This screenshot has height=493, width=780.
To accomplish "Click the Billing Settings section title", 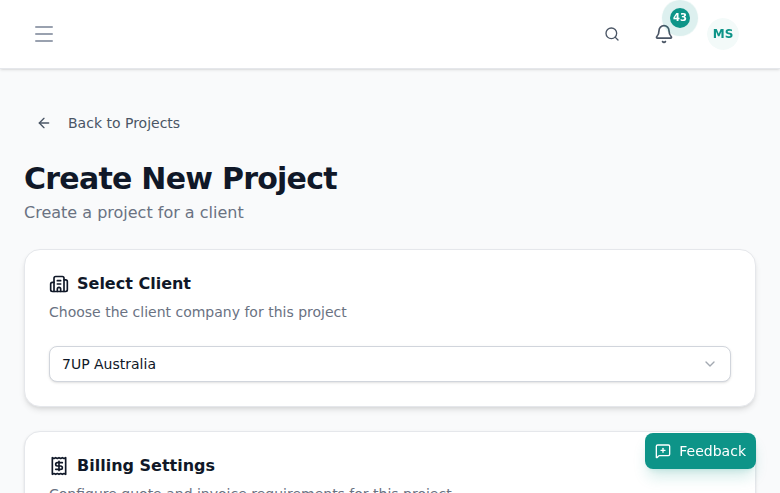I will (x=146, y=465).
